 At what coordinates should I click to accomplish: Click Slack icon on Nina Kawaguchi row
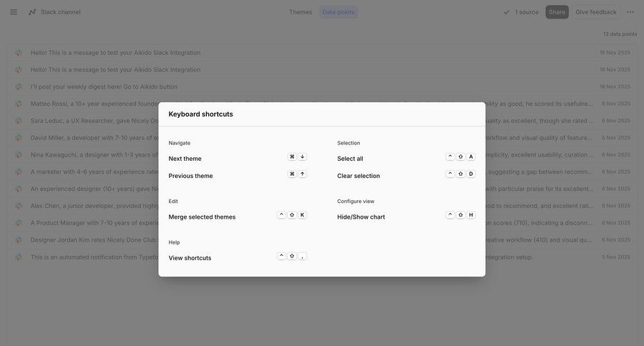pos(19,154)
